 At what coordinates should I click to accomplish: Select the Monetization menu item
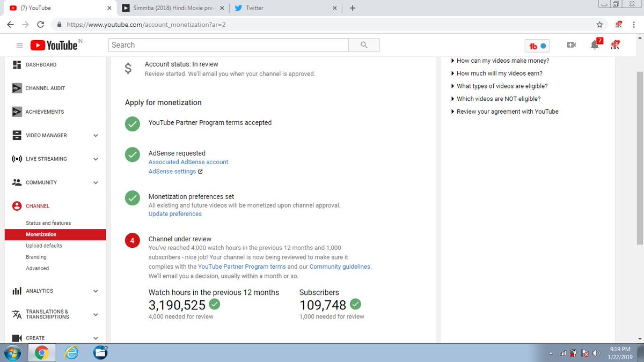[x=55, y=234]
